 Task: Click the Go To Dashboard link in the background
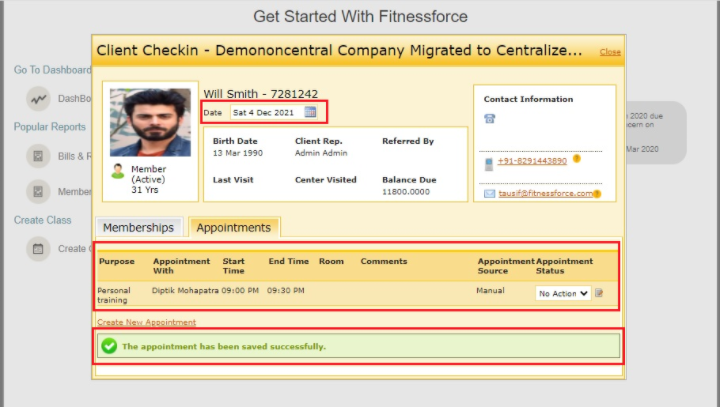pyautogui.click(x=52, y=70)
